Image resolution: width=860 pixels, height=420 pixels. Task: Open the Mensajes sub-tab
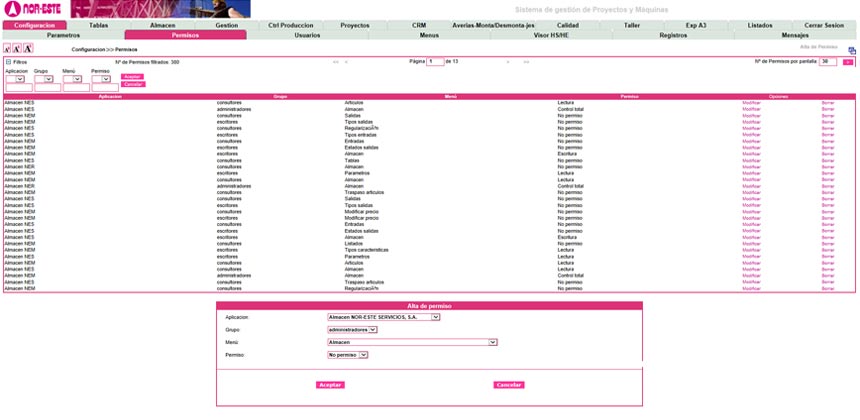click(796, 35)
